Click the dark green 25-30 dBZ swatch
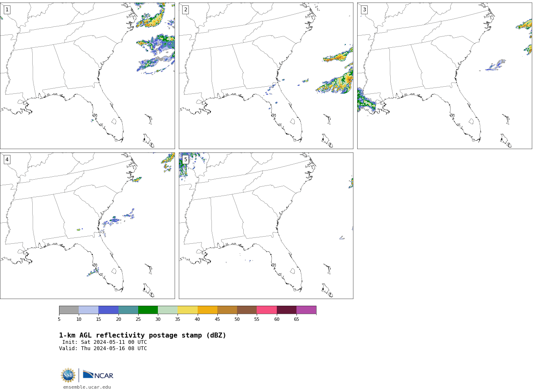536x392 pixels. tap(148, 310)
